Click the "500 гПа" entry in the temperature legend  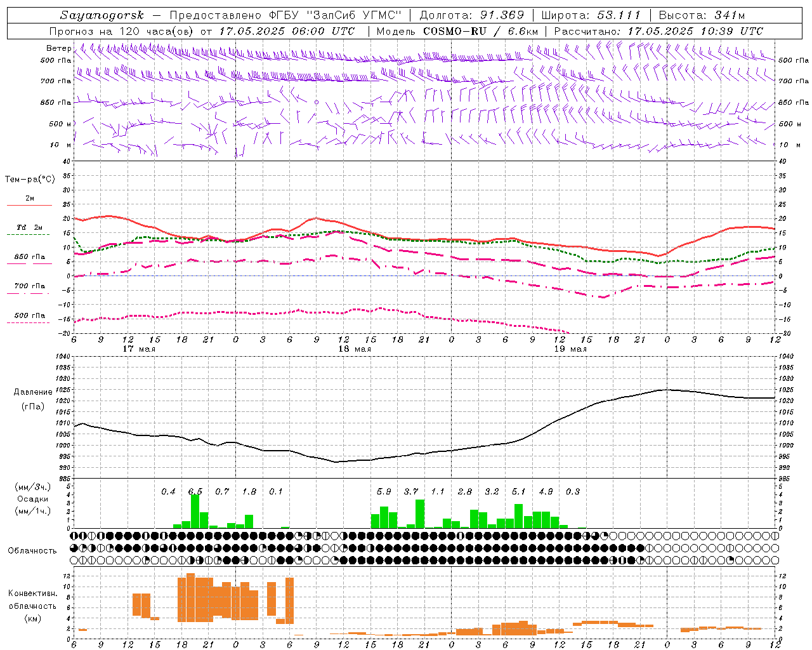29,315
